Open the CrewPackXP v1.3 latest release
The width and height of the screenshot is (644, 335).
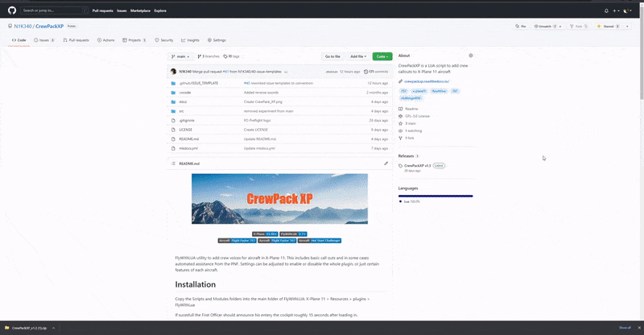pos(417,166)
